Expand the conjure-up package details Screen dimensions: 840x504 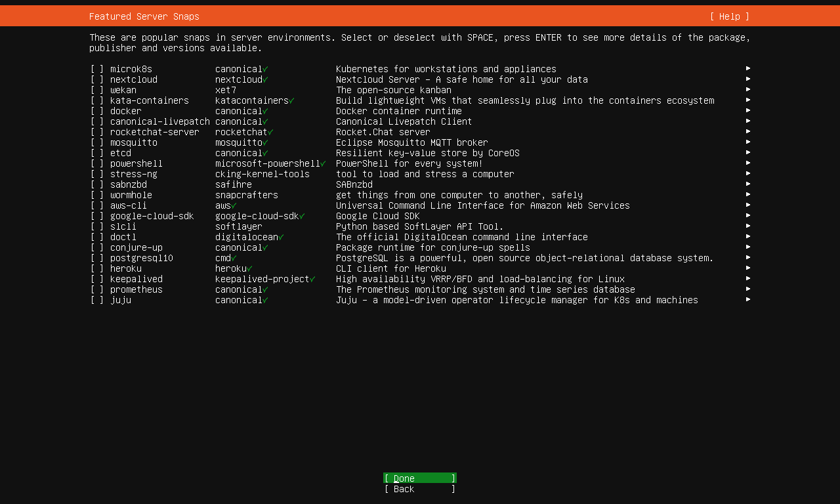pos(747,247)
